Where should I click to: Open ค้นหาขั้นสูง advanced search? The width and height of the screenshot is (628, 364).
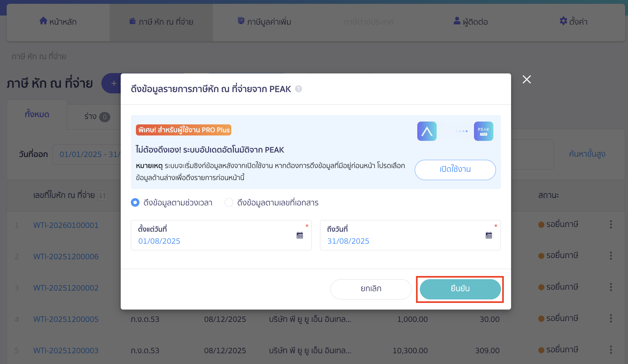(587, 154)
